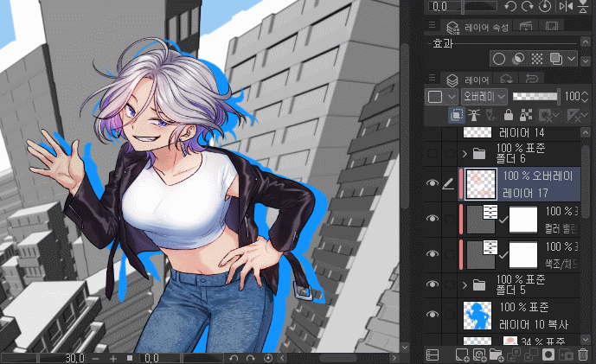596x364 pixels.
Task: Flip canvas horizontally in navigator
Action: 566,6
